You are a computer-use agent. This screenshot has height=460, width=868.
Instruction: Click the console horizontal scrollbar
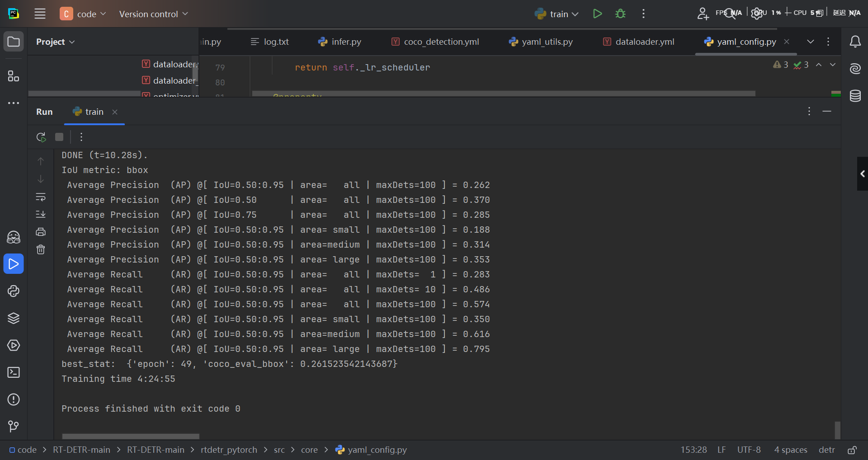(x=130, y=436)
